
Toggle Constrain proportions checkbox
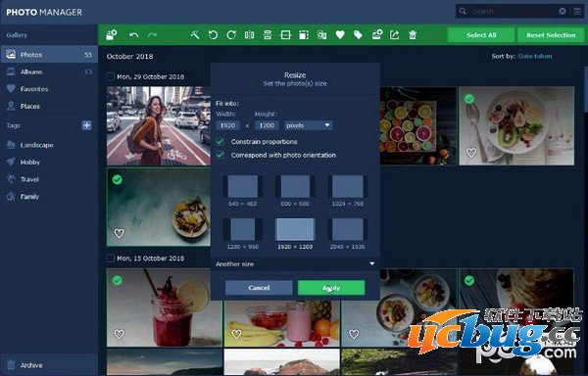click(x=220, y=142)
